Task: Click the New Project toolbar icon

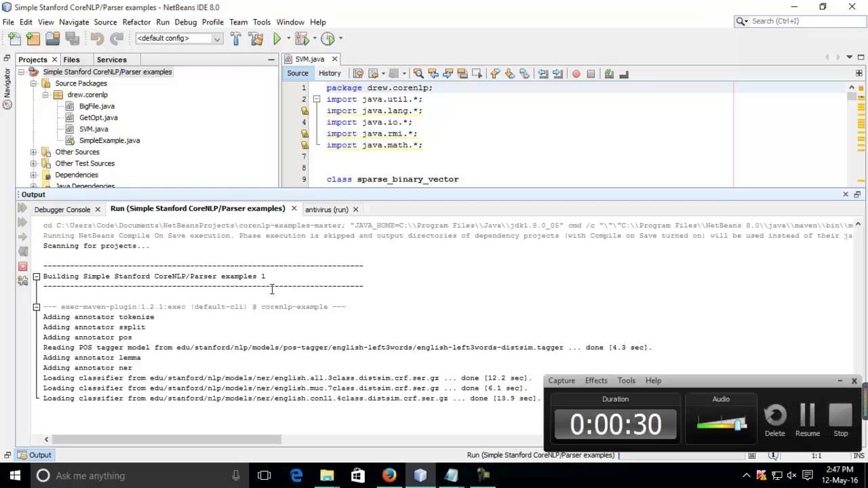Action: pyautogui.click(x=33, y=39)
